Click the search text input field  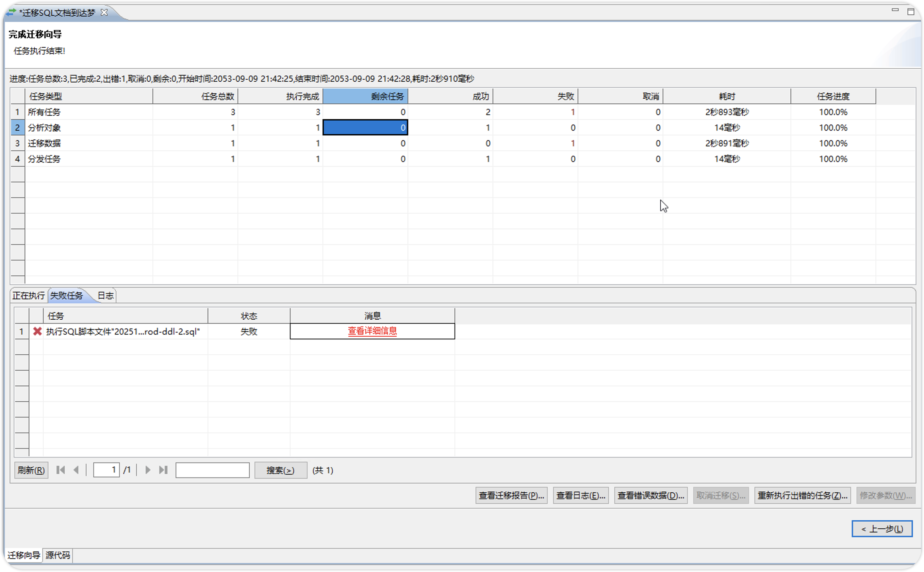212,470
